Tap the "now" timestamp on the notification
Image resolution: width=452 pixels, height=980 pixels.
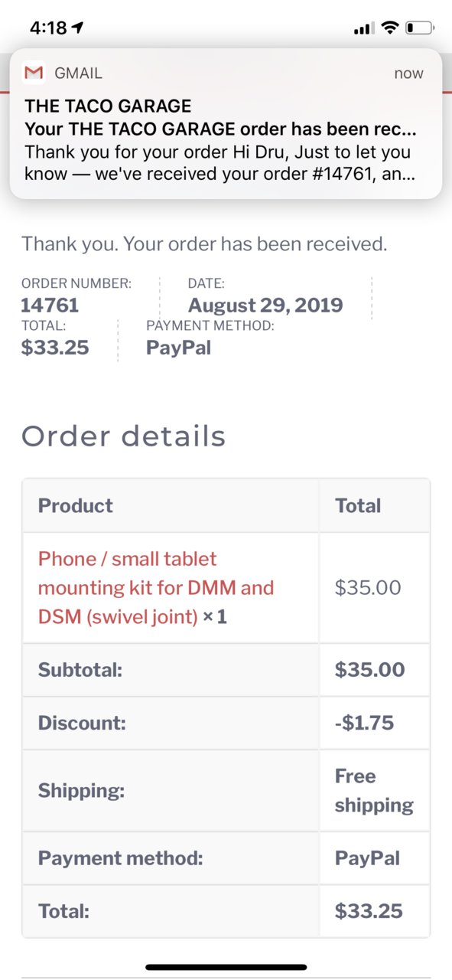click(x=408, y=73)
